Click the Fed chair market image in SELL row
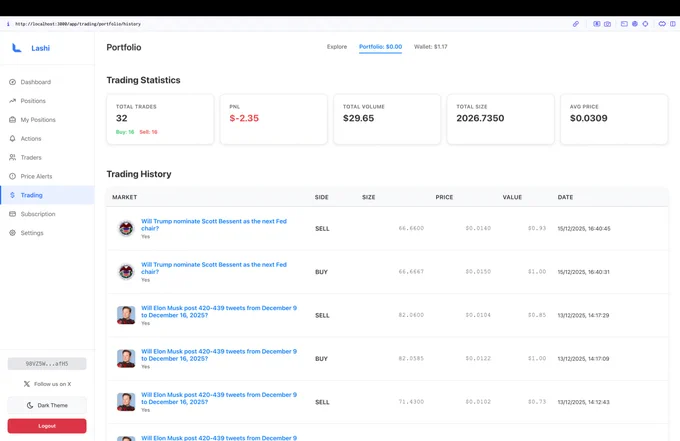This screenshot has width=680, height=441. (x=126, y=228)
